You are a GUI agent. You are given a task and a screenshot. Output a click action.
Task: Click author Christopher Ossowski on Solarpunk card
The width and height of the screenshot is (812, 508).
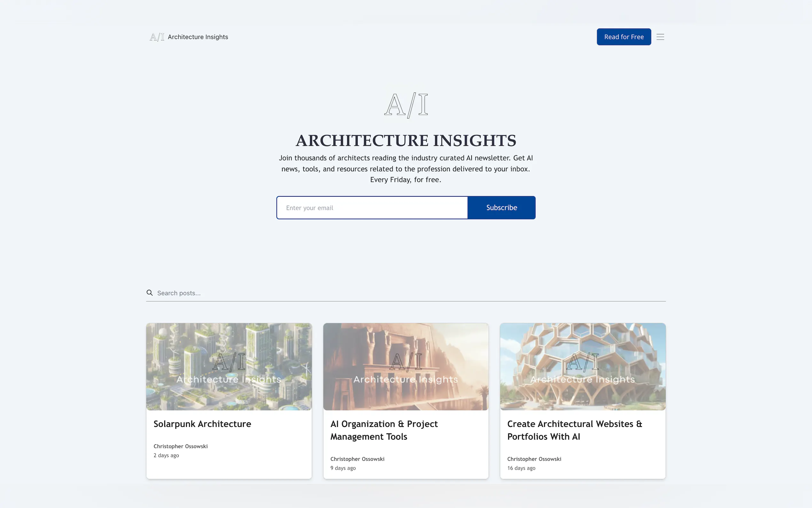[181, 446]
